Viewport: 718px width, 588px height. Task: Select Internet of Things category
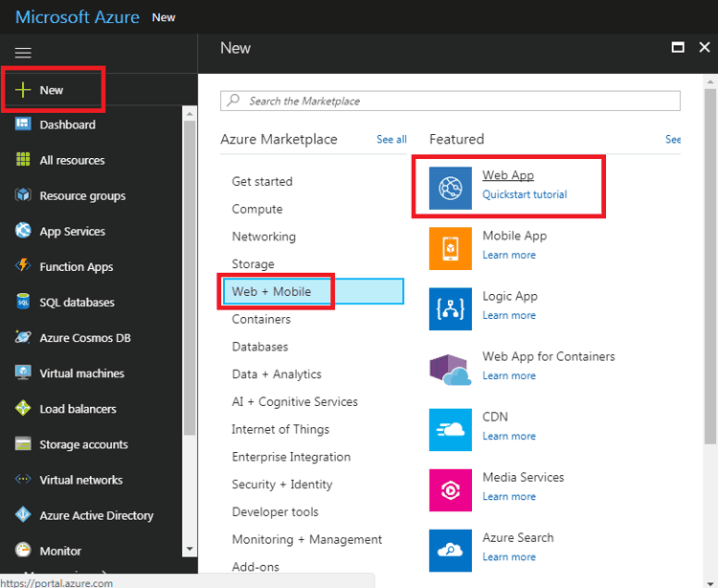pyautogui.click(x=280, y=429)
